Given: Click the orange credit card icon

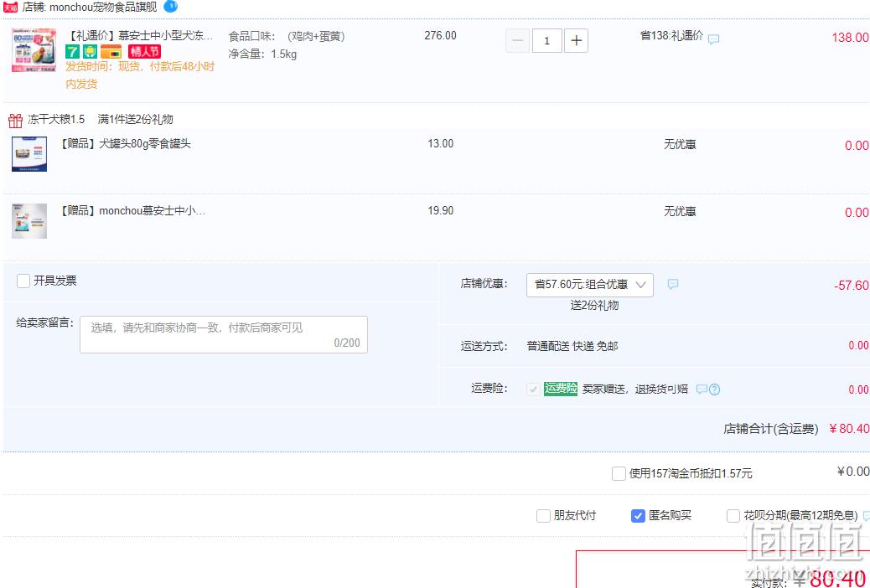Looking at the screenshot, I should point(111,52).
